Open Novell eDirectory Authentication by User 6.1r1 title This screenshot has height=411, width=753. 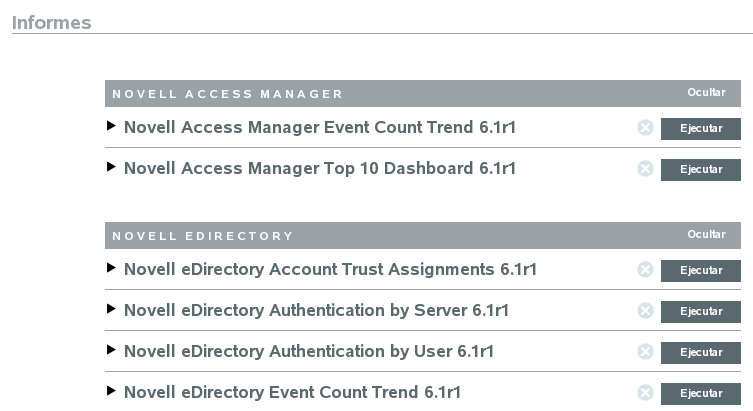(308, 352)
